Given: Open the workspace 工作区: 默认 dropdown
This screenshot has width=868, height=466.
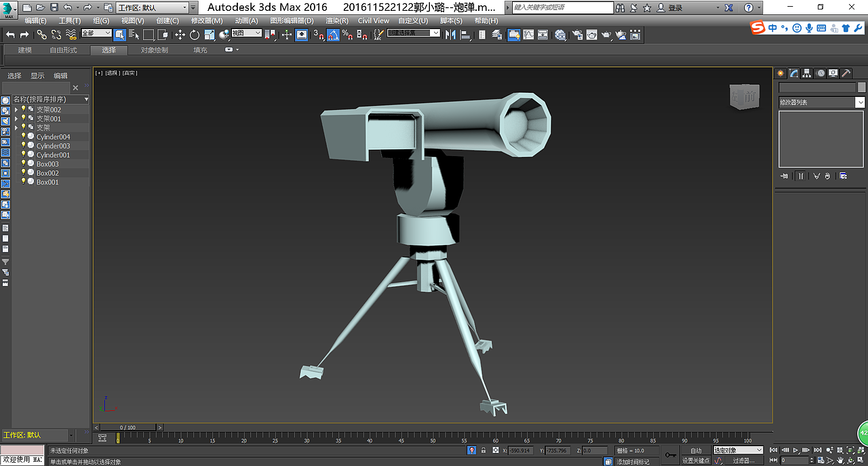Looking at the screenshot, I should coord(153,7).
